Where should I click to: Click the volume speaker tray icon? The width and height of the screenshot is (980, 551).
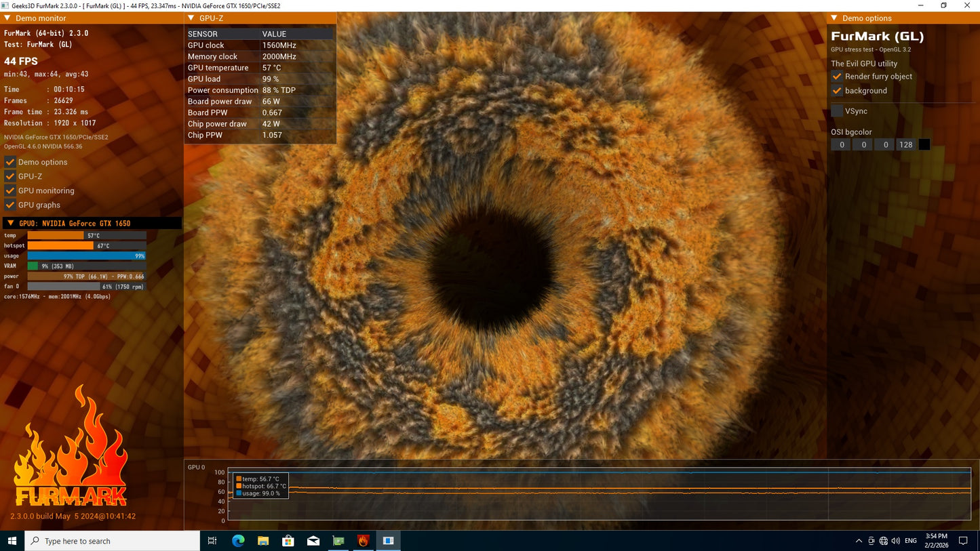[896, 541]
